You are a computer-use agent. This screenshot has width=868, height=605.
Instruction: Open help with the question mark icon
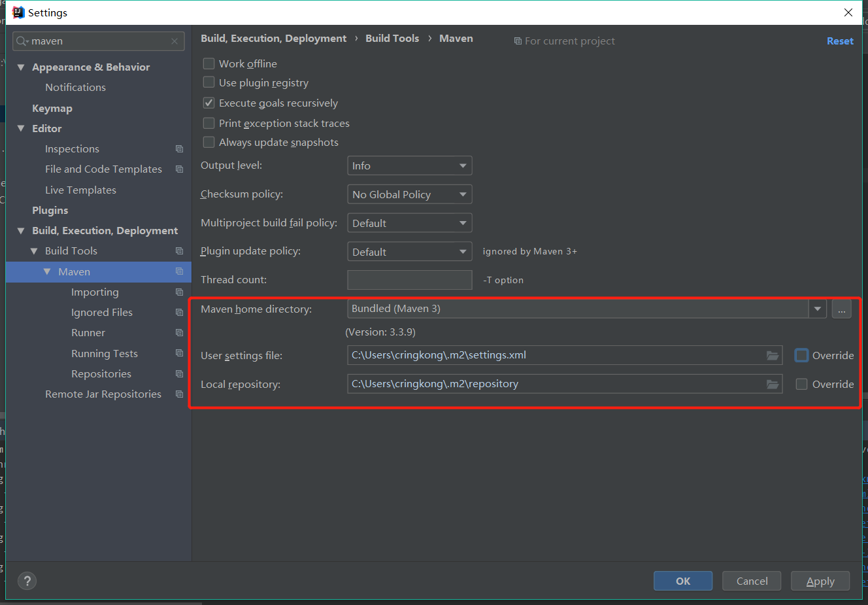point(27,581)
